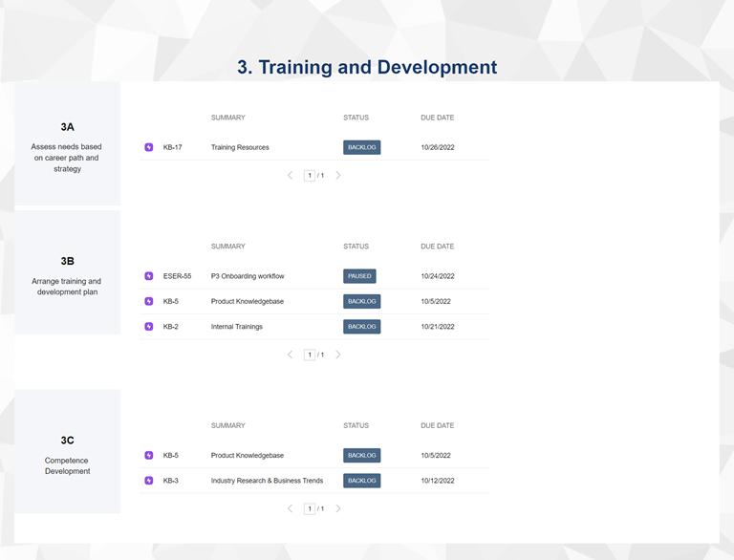Click the BACKLOG status badge for Training Resources
This screenshot has width=734, height=560.
click(362, 148)
